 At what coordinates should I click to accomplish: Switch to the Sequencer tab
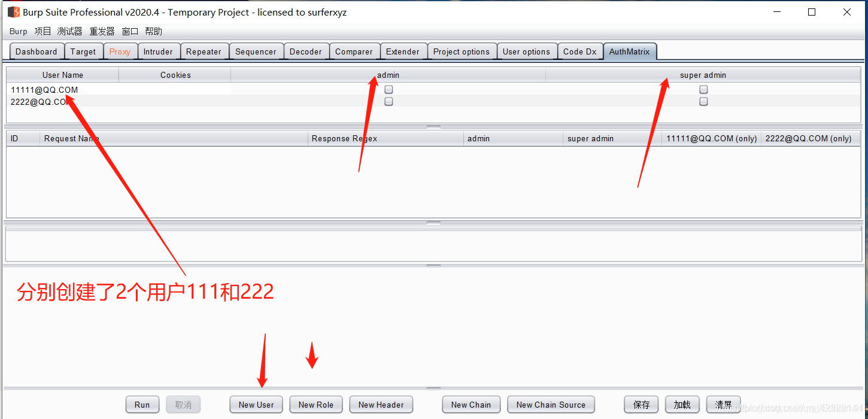pyautogui.click(x=256, y=51)
